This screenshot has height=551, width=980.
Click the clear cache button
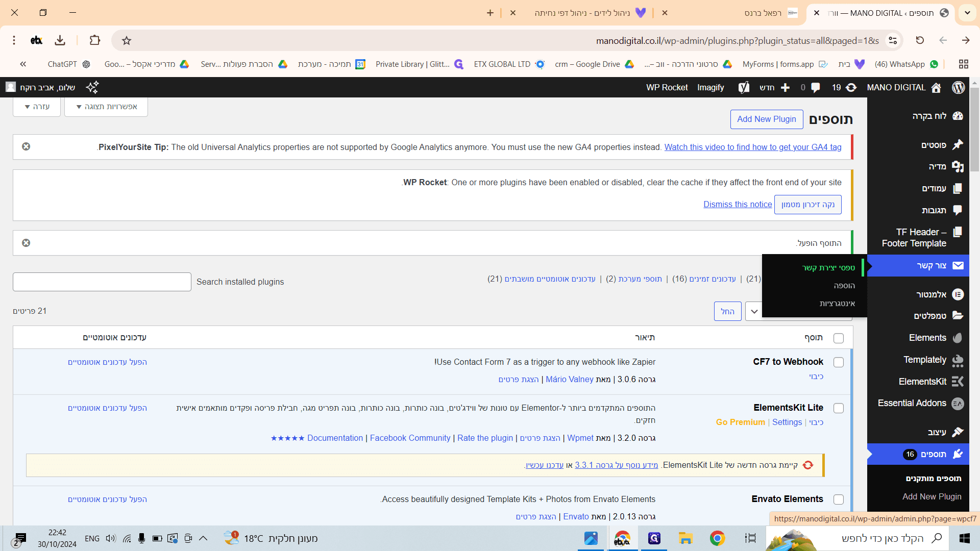807,205
